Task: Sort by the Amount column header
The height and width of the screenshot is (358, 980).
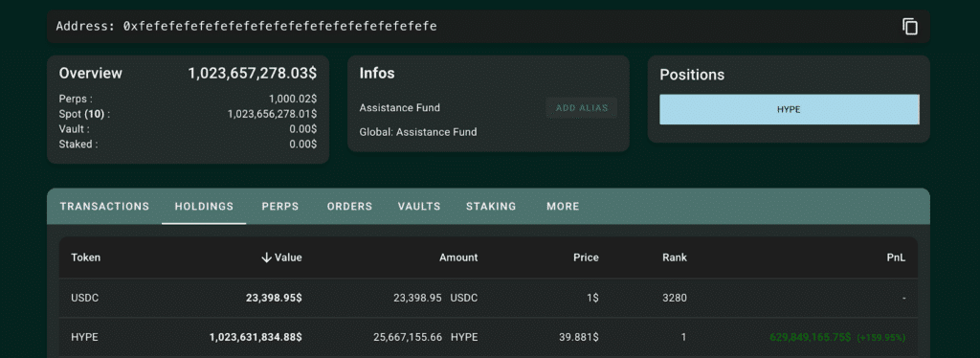Action: click(x=458, y=257)
